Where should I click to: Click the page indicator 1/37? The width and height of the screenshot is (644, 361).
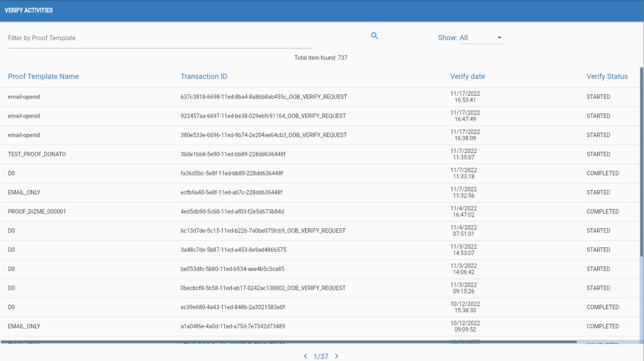click(321, 357)
